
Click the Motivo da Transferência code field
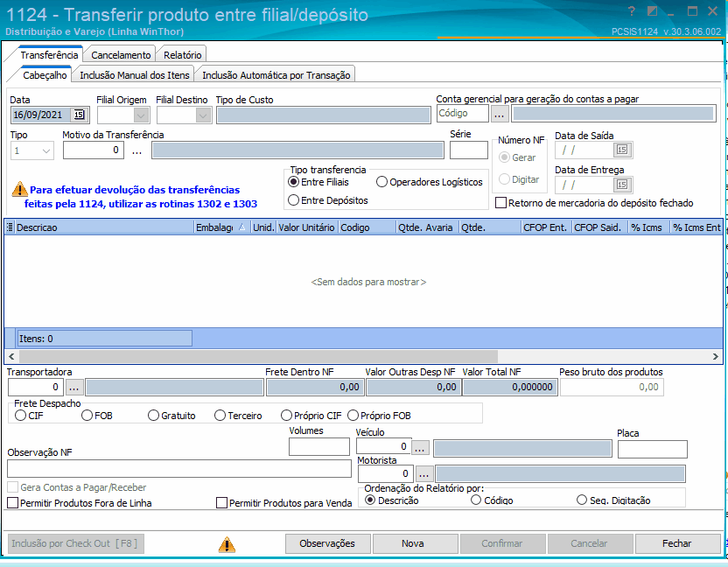click(x=94, y=150)
